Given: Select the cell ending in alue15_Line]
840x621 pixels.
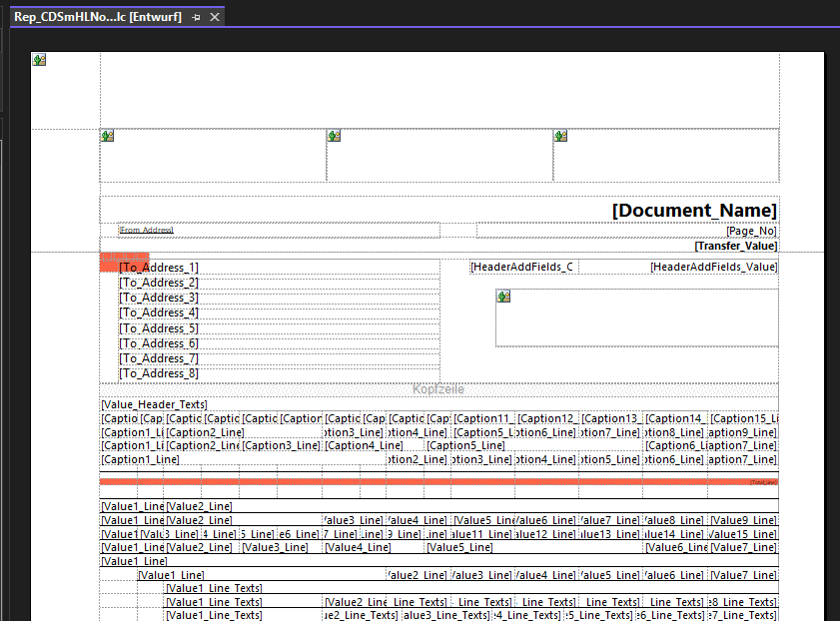Looking at the screenshot, I should click(x=743, y=534).
